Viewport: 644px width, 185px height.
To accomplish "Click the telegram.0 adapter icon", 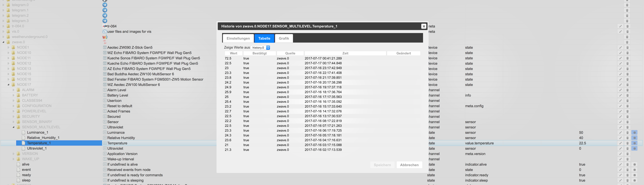I will tap(105, 5).
